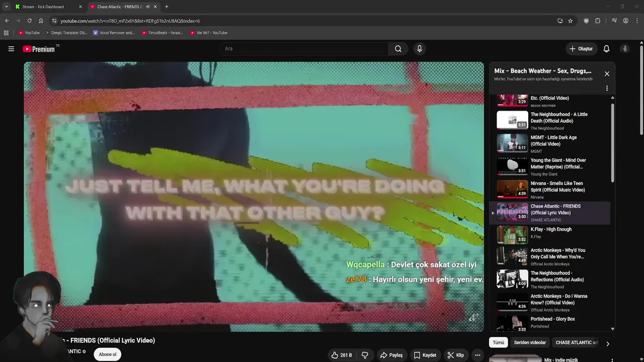Open YouTube notifications bell
This screenshot has height=362, width=644.
coord(606,49)
